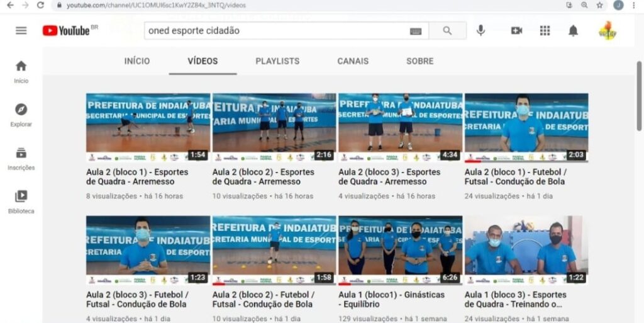Open the YouTube hamburger guide menu
Screen dimensions: 644x323
[21, 30]
